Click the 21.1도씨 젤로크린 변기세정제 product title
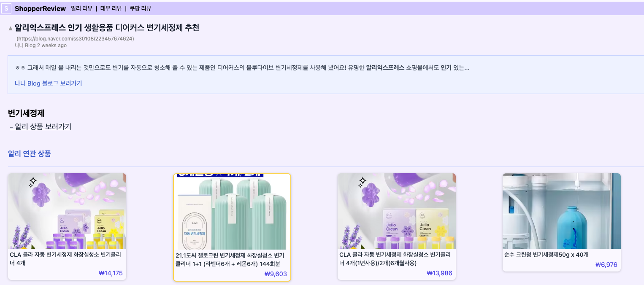 (230, 260)
